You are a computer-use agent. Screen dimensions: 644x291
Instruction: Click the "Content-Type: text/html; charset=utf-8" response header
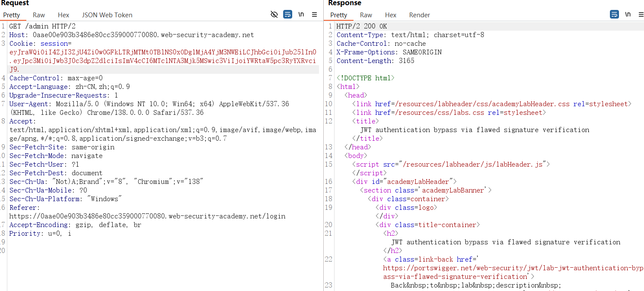[410, 35]
